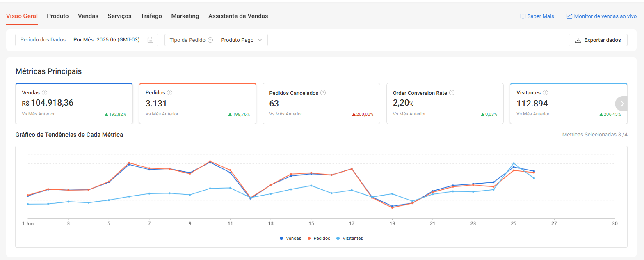This screenshot has width=644, height=260.
Task: Click the calendar icon in date period field
Action: [150, 40]
